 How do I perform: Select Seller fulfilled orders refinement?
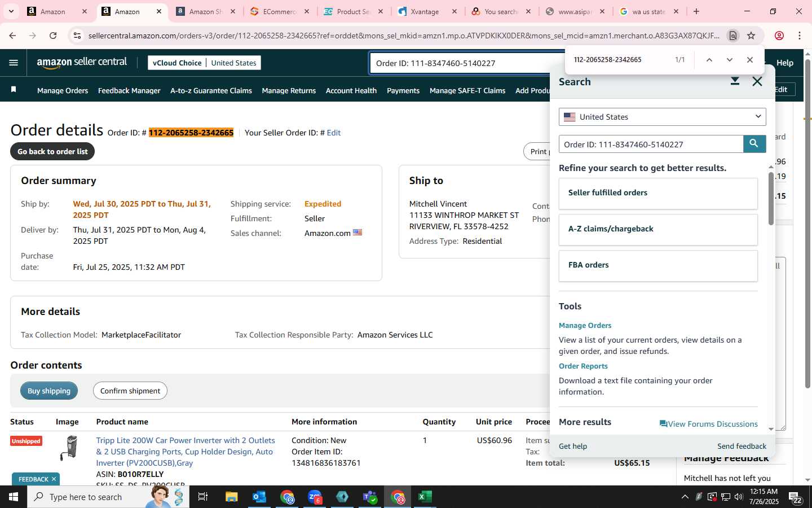click(x=658, y=194)
